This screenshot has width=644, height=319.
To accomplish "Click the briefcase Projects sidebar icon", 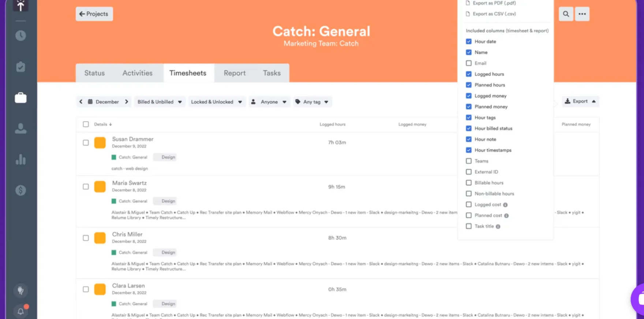I will pos(20,98).
